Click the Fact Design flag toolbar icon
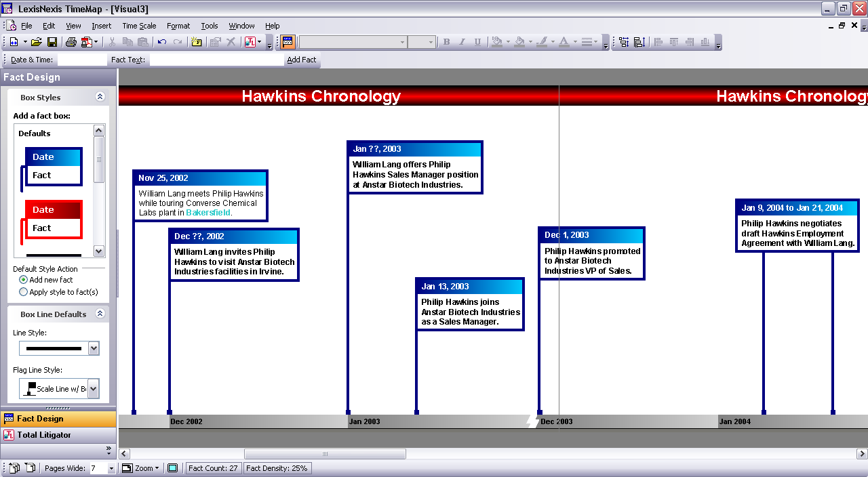Viewport: 868px width, 477px height. (288, 42)
